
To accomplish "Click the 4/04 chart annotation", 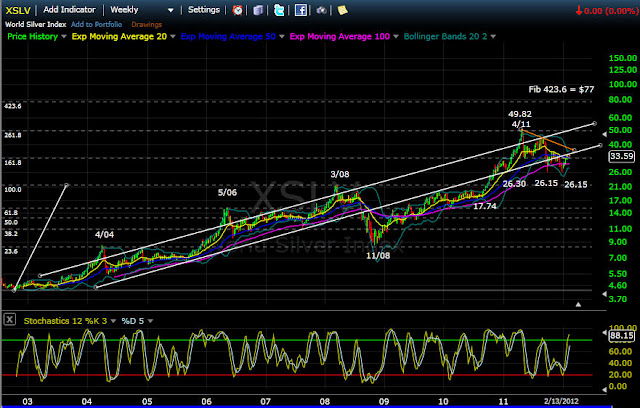I will 104,234.
